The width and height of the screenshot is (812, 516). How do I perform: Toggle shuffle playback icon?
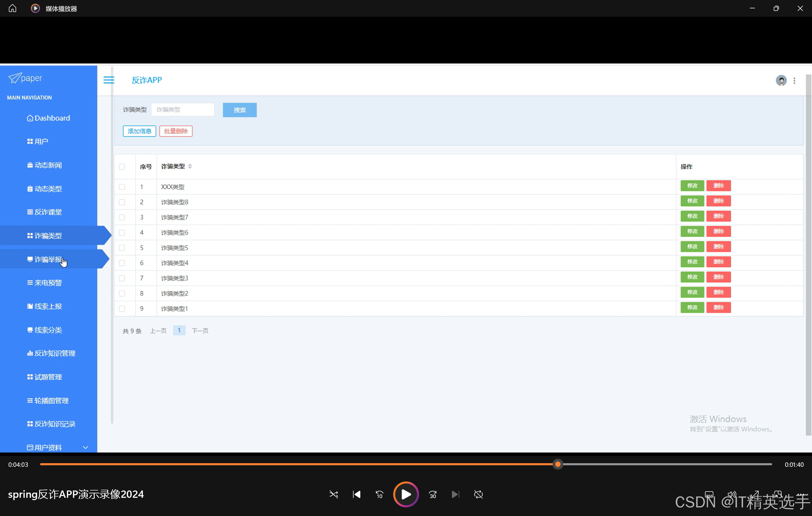coord(333,494)
